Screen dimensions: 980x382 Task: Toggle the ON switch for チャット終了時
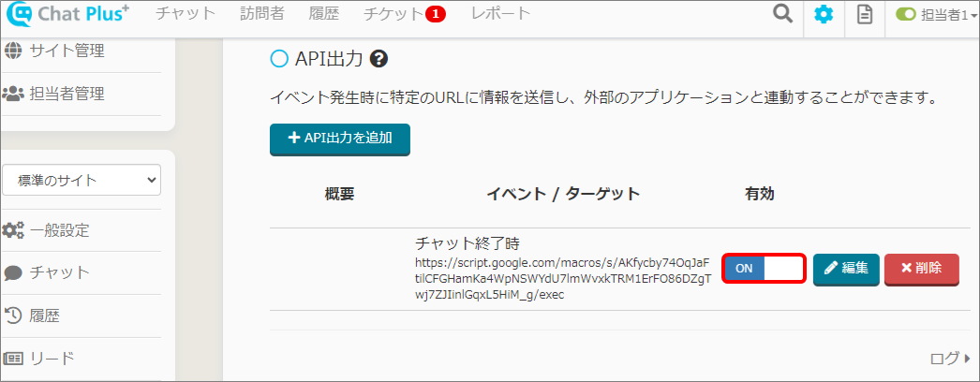coord(764,269)
